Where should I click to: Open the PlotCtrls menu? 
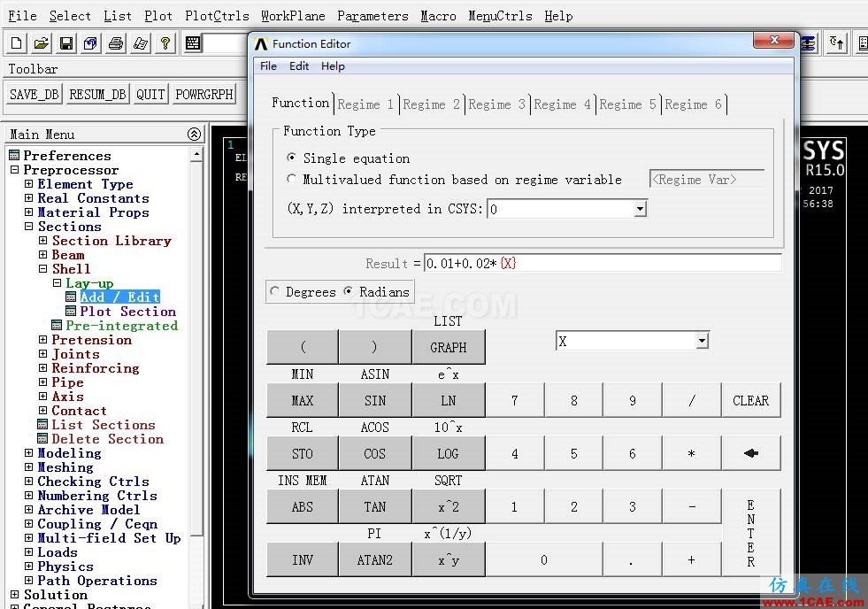point(217,16)
